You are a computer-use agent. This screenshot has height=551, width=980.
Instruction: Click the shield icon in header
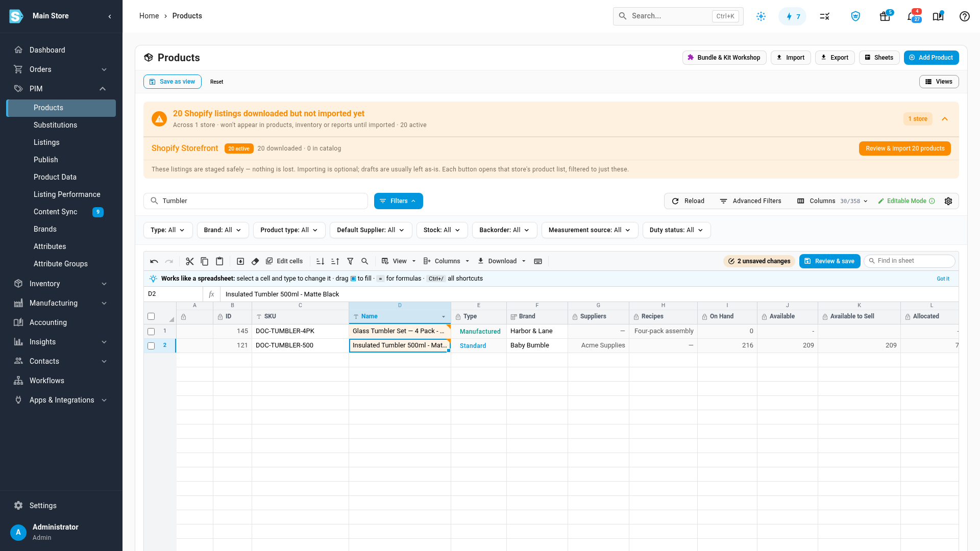pyautogui.click(x=855, y=16)
